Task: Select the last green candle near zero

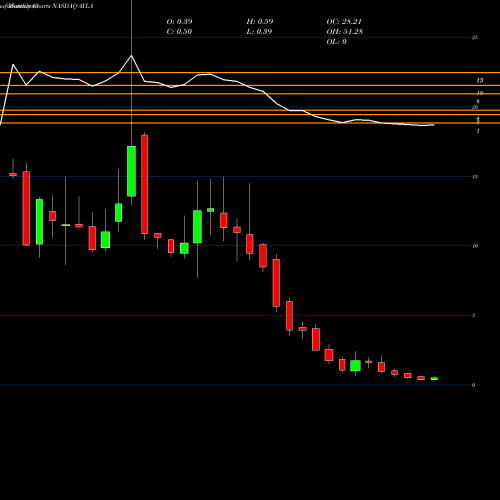Action: (434, 378)
